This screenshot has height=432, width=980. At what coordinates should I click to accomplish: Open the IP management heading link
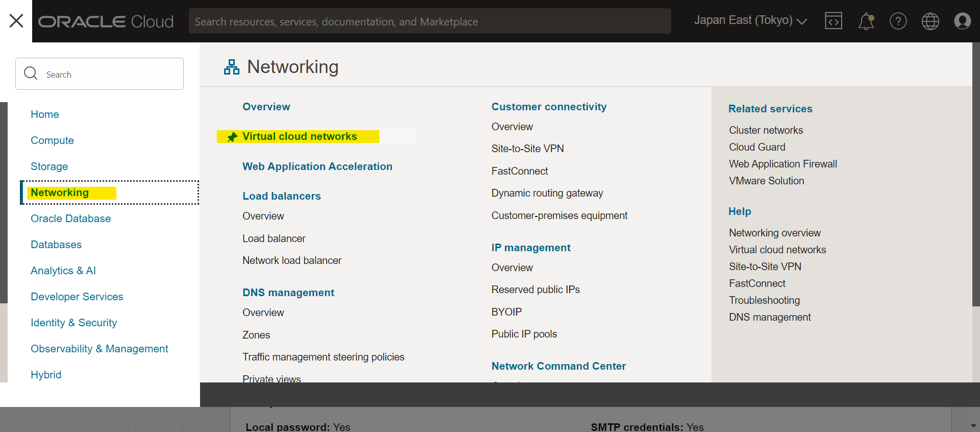pyautogui.click(x=531, y=248)
